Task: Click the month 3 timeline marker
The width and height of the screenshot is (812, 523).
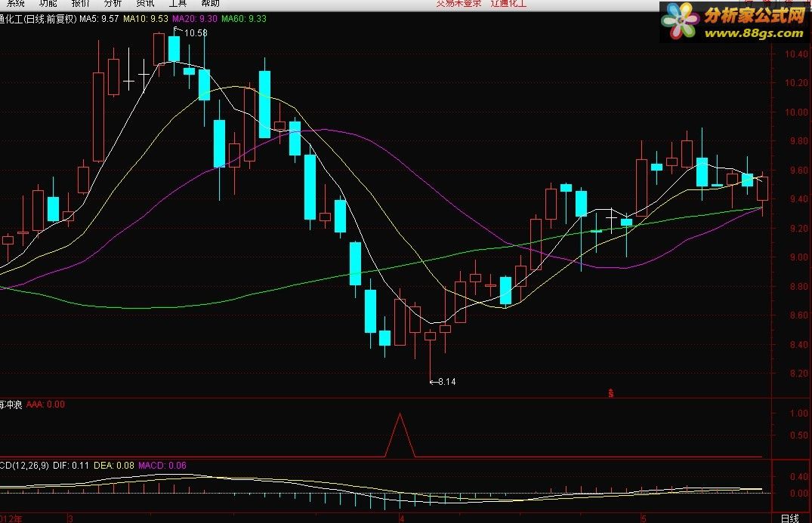Action: click(x=70, y=518)
